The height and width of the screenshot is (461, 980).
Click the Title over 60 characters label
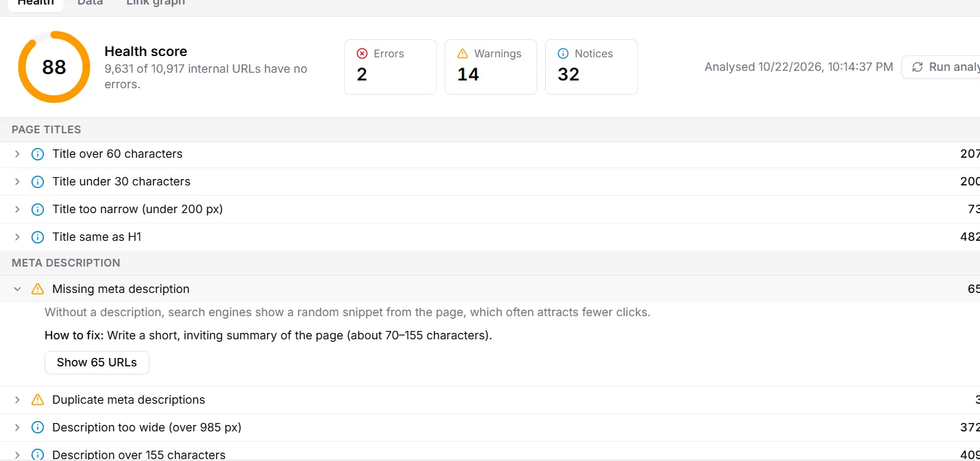click(117, 154)
